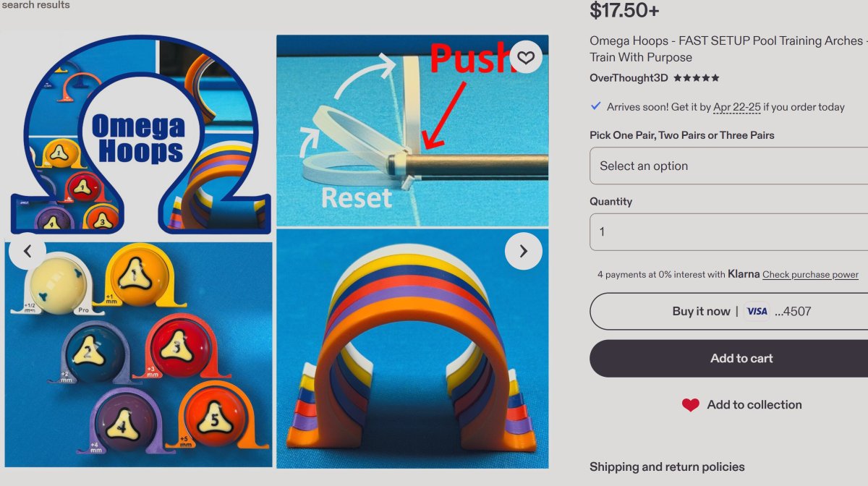Open the stacked rainbow arches photo
The width and height of the screenshot is (868, 486).
point(412,349)
